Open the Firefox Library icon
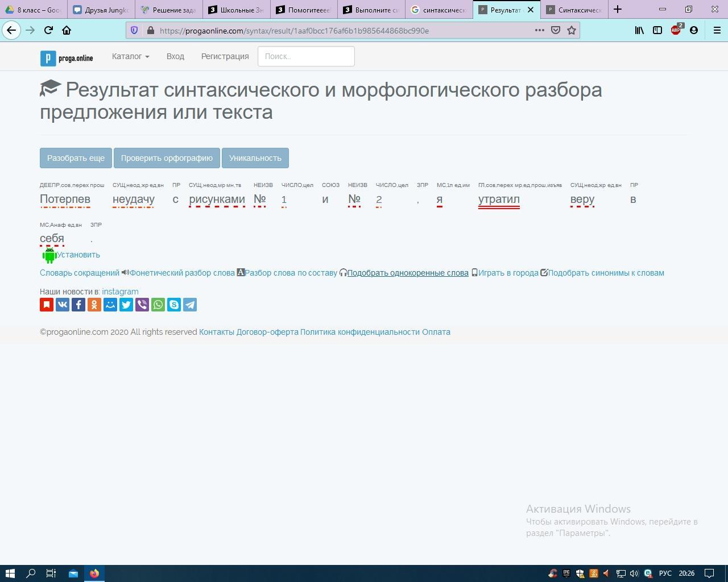 coord(639,30)
